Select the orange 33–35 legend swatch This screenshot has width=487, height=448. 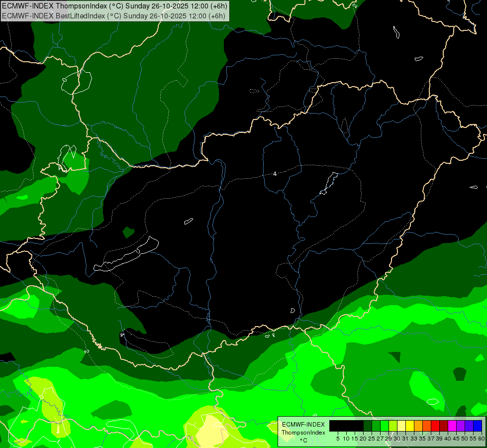tap(418, 426)
